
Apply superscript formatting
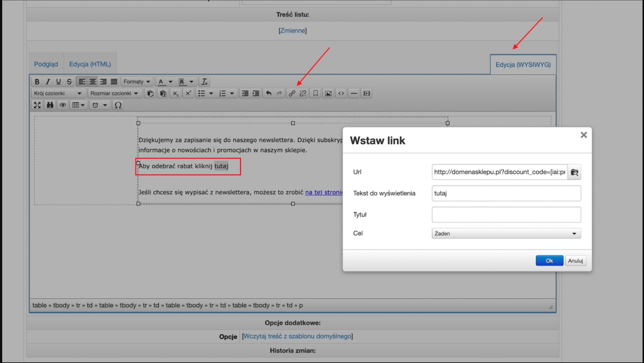coord(188,93)
